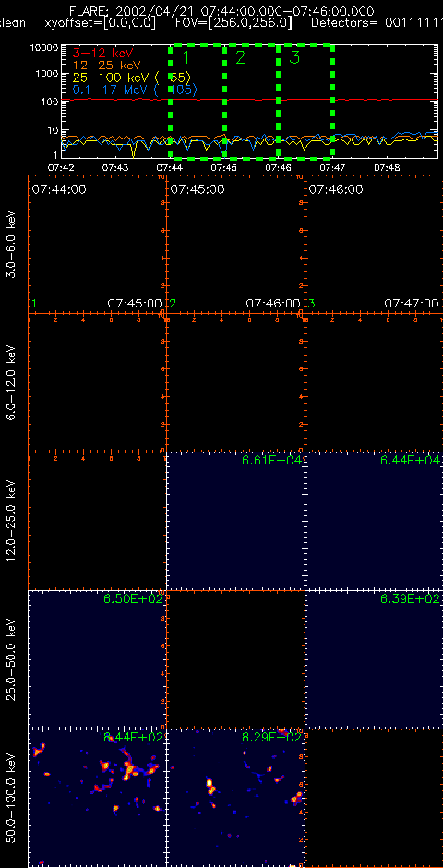The width and height of the screenshot is (443, 868).
Task: Select time interval 3 in the light curve
Action: pos(305,102)
